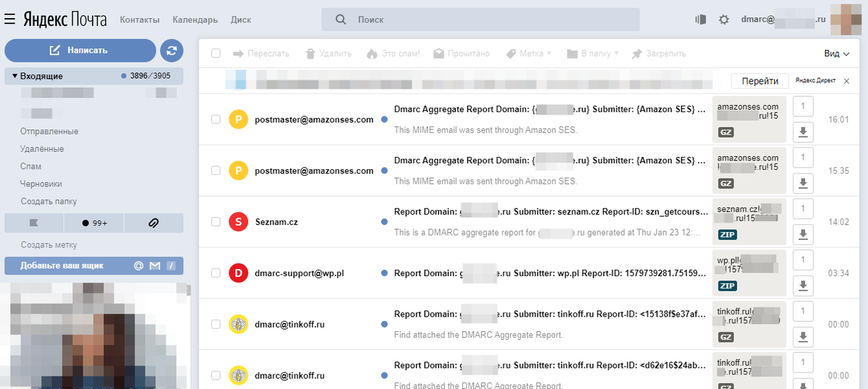Viewport: 868px width, 389px height.
Task: Expand thread count on Seznam.cz email
Action: 803,210
